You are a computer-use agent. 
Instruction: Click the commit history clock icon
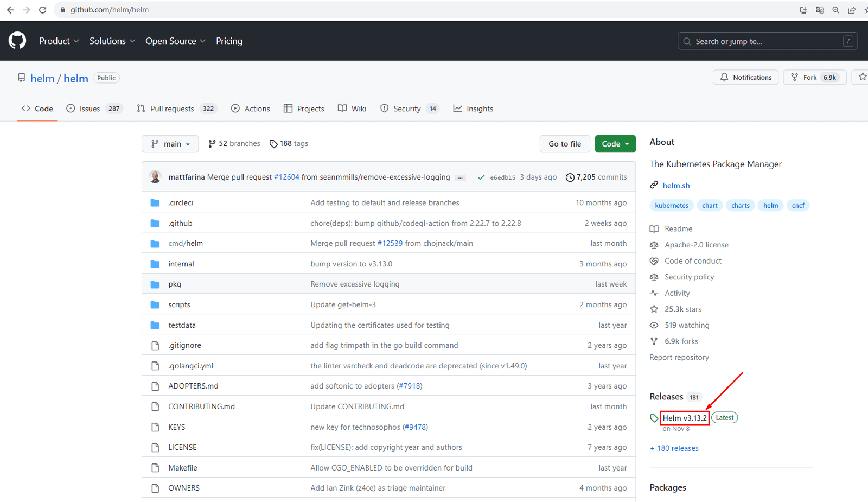(570, 177)
